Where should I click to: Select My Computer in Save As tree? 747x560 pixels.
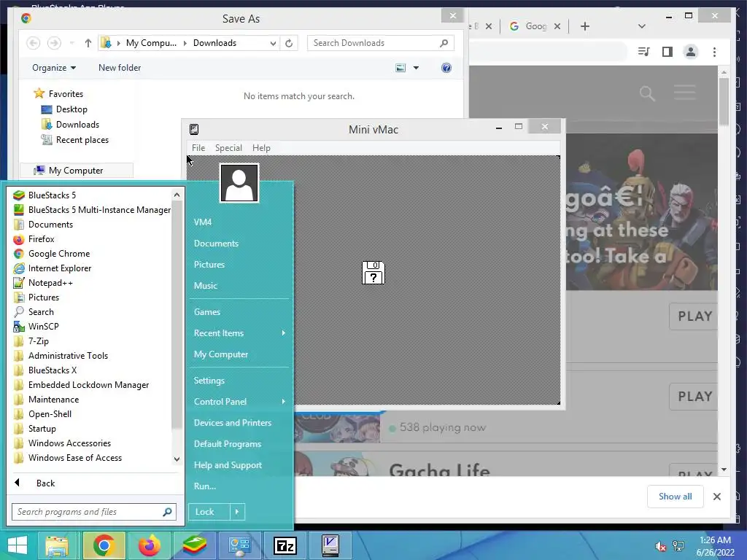[76, 171]
